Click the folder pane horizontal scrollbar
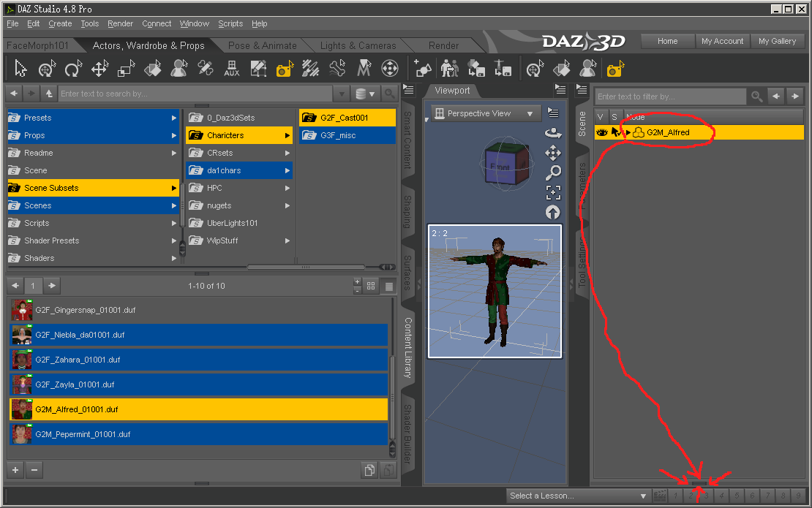This screenshot has width=812, height=508. (x=306, y=268)
